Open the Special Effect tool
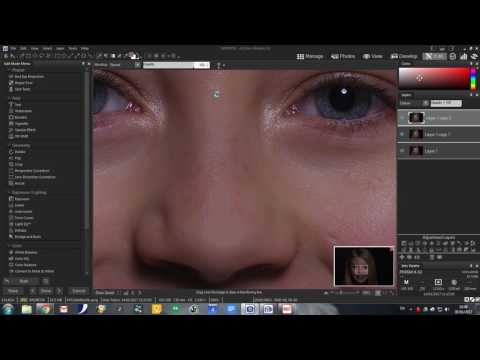 pos(22,130)
